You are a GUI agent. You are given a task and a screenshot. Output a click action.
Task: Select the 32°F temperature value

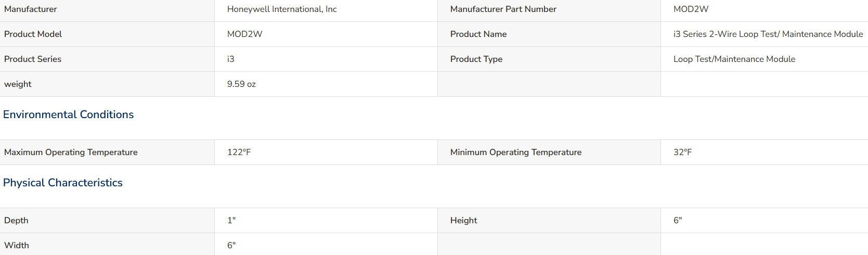682,152
